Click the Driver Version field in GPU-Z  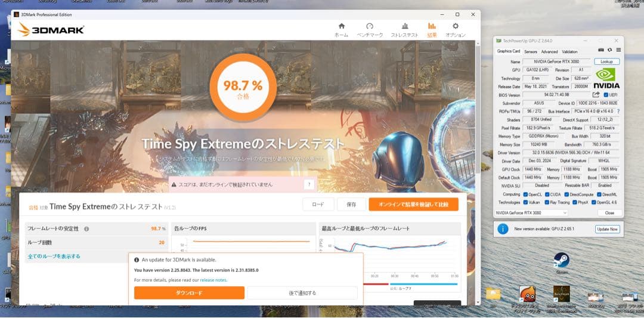(x=571, y=153)
